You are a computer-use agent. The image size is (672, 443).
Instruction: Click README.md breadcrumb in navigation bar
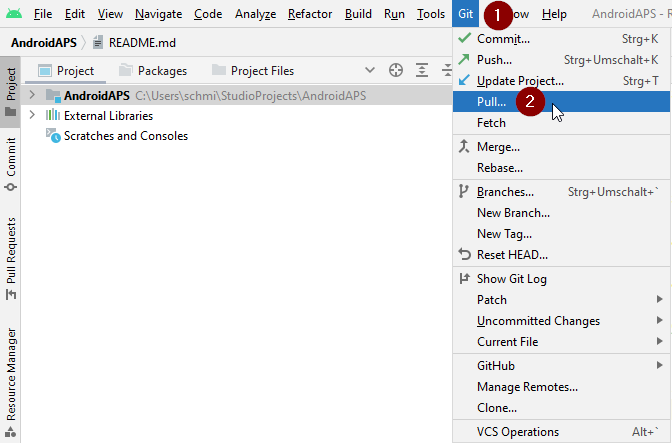(142, 43)
